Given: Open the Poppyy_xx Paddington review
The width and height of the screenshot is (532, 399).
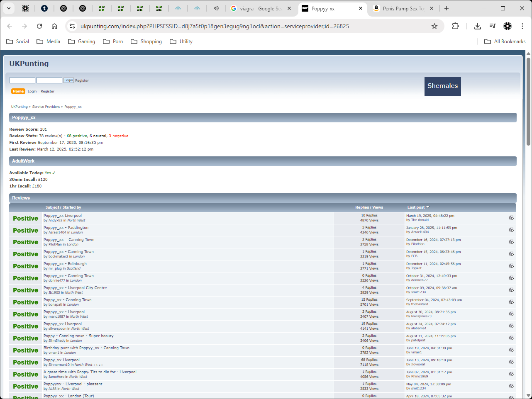Looking at the screenshot, I should point(66,228).
